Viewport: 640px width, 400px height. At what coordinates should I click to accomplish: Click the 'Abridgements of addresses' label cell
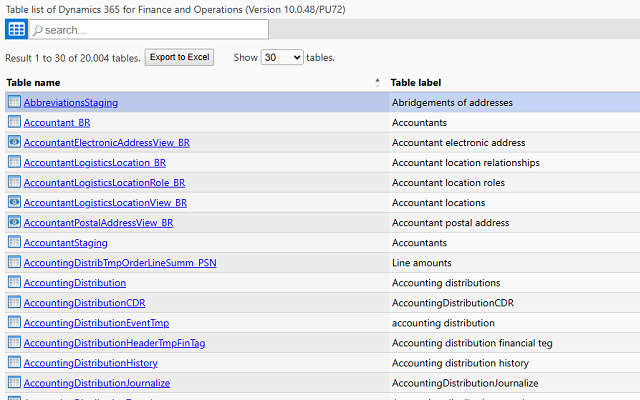[x=452, y=103]
